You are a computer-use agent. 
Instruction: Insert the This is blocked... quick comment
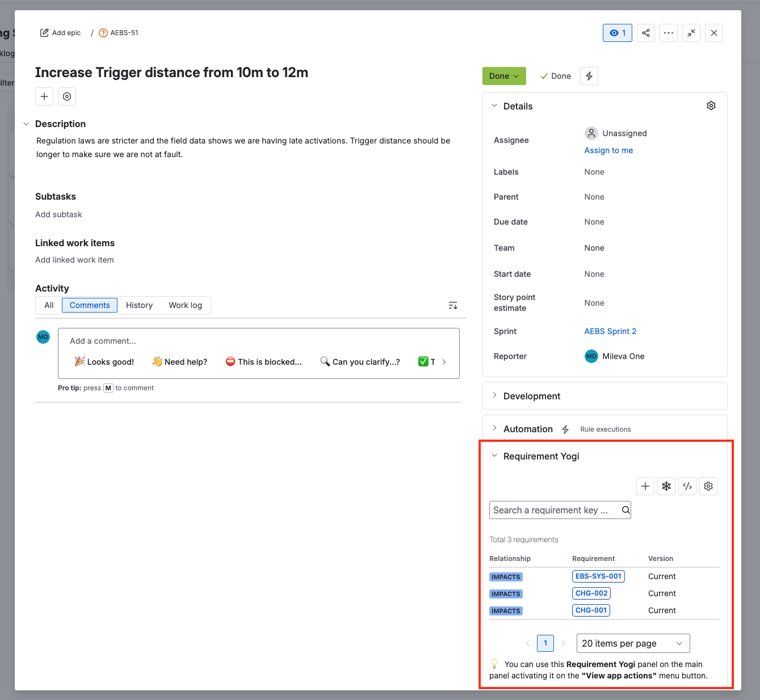(x=264, y=362)
